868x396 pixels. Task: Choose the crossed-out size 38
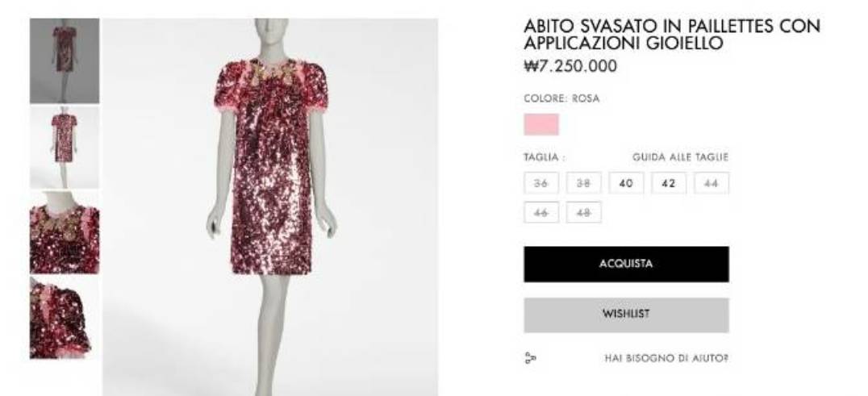click(x=583, y=183)
